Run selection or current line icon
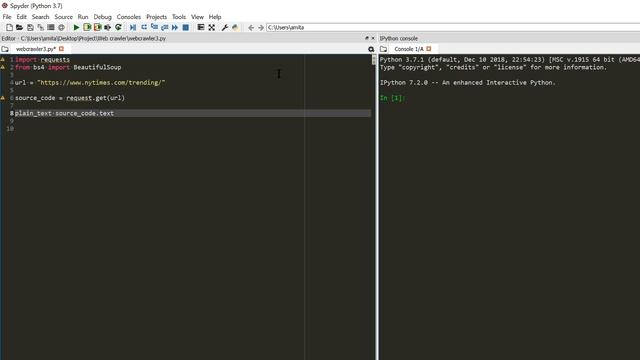640x360 pixels. (x=107, y=27)
